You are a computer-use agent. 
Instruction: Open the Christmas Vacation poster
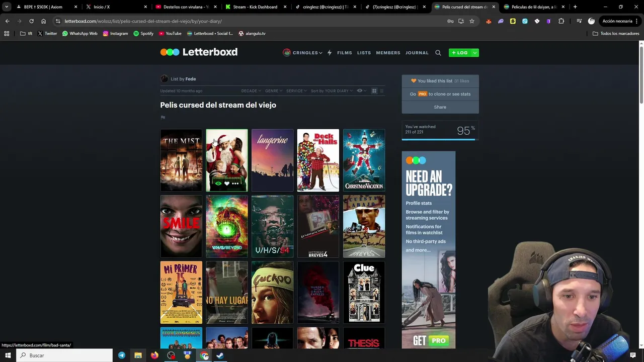click(x=364, y=160)
